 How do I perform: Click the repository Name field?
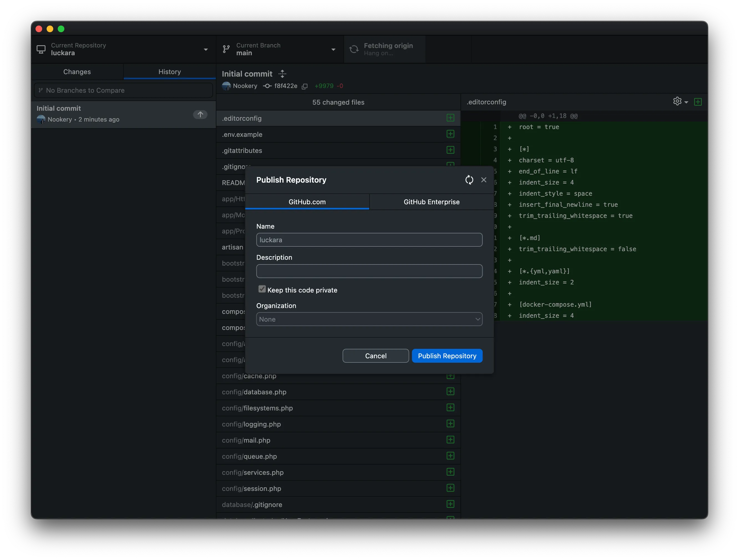click(369, 240)
